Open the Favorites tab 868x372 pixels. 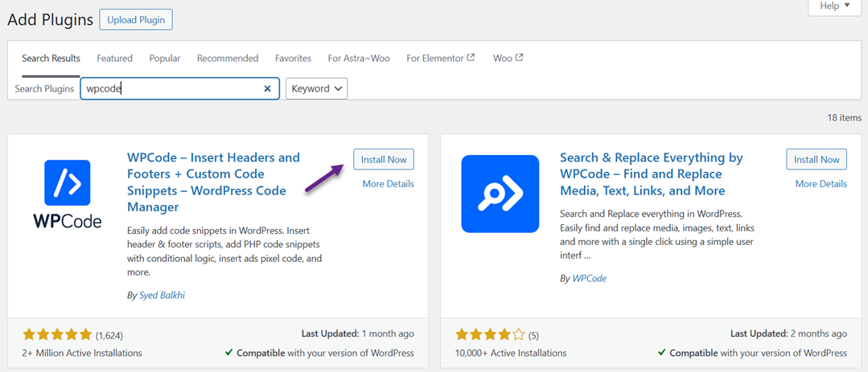[x=293, y=58]
